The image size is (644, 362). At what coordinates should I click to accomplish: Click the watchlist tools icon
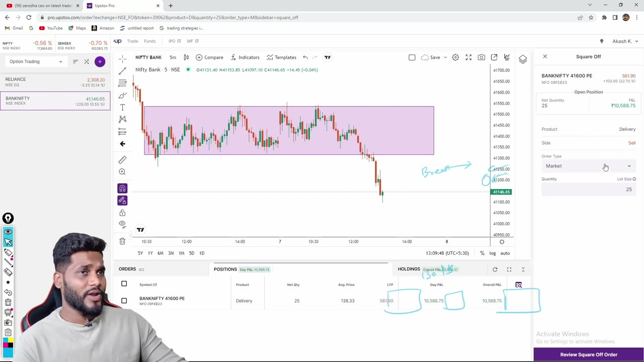[x=87, y=61]
